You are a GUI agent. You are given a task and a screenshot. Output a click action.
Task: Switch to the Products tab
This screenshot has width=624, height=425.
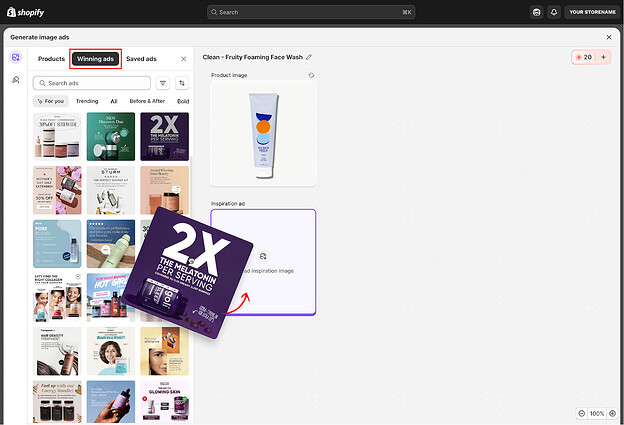51,59
